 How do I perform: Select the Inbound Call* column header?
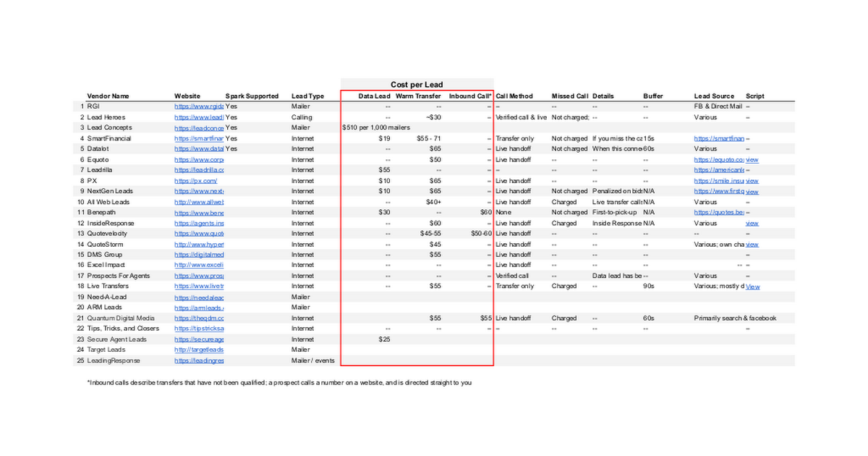pos(470,96)
